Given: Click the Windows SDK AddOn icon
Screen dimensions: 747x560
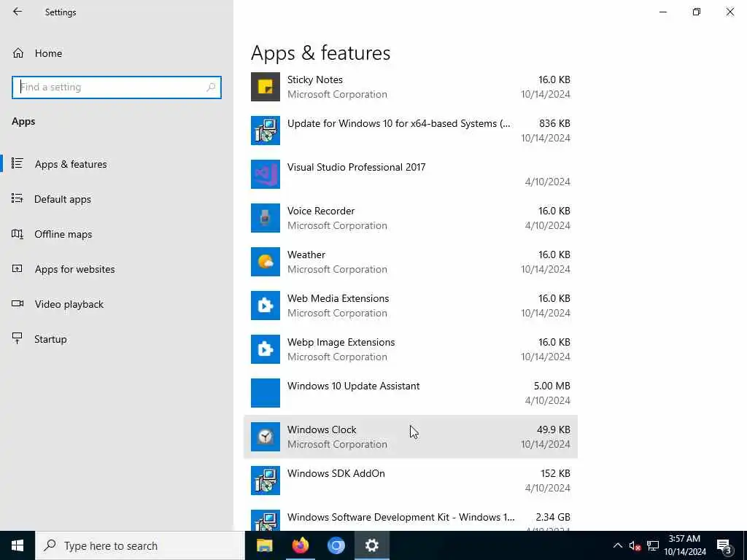Looking at the screenshot, I should (x=266, y=481).
